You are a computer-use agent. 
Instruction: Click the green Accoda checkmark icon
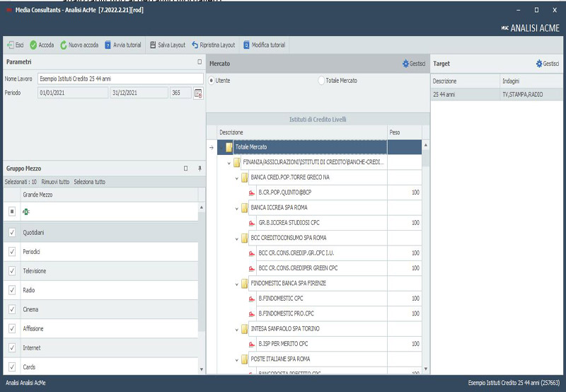[33, 45]
